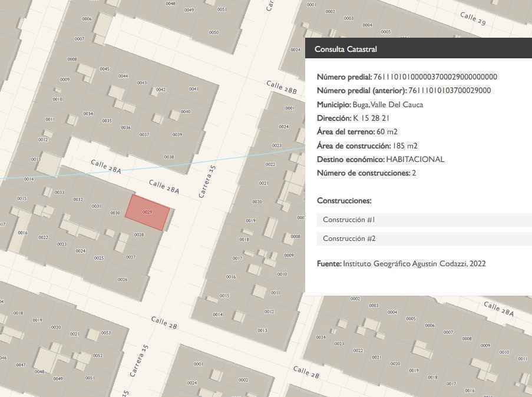The image size is (532, 397).
Task: Click the Calle 28B street label
Action: pyautogui.click(x=282, y=87)
